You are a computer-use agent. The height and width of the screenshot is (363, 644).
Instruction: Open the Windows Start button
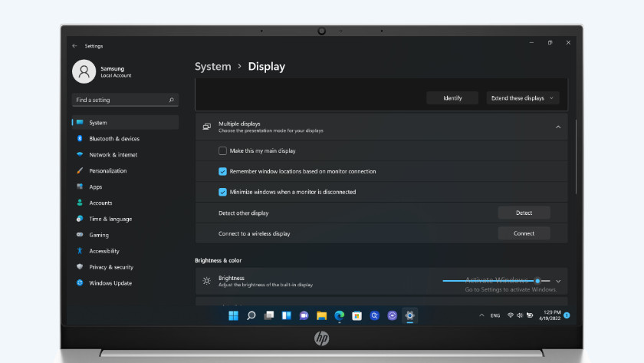(x=233, y=315)
